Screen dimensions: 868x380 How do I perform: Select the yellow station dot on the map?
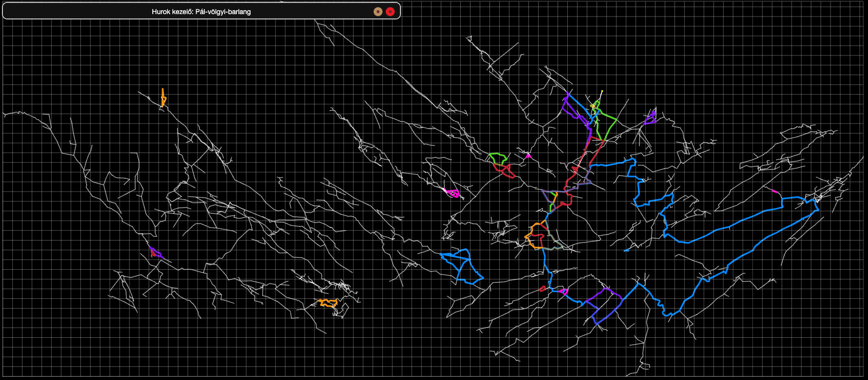point(602,91)
